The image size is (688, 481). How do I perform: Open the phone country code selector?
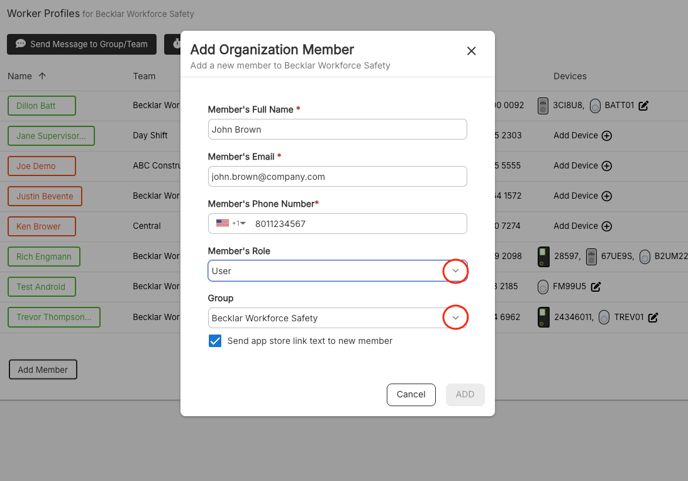click(231, 223)
